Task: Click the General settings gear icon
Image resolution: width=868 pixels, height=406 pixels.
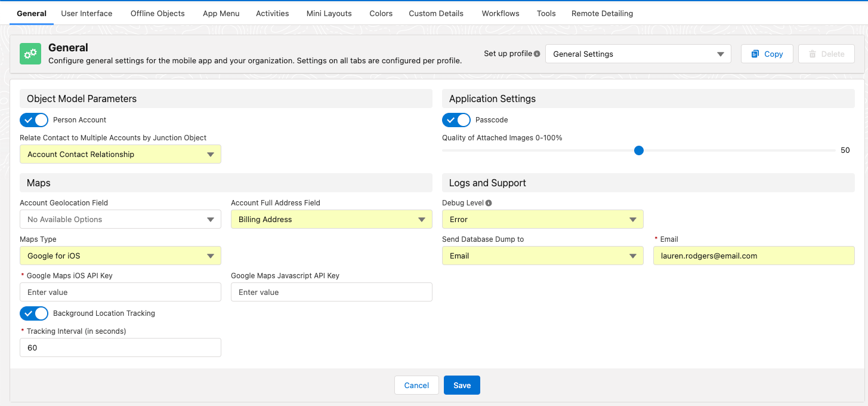Action: point(30,54)
